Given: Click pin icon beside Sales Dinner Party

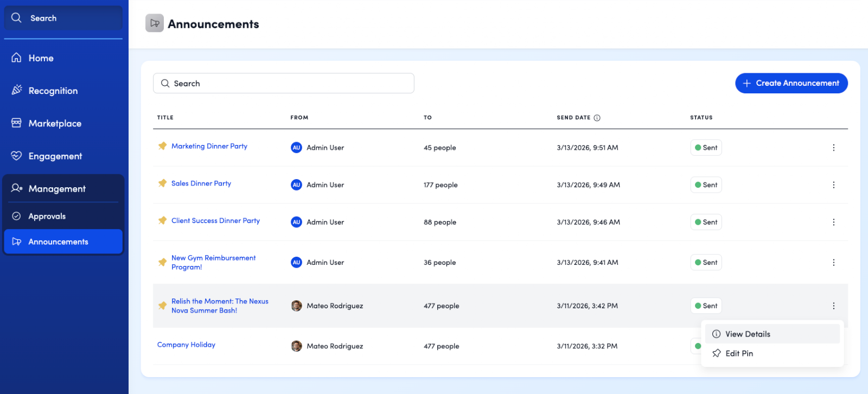Looking at the screenshot, I should tap(162, 183).
